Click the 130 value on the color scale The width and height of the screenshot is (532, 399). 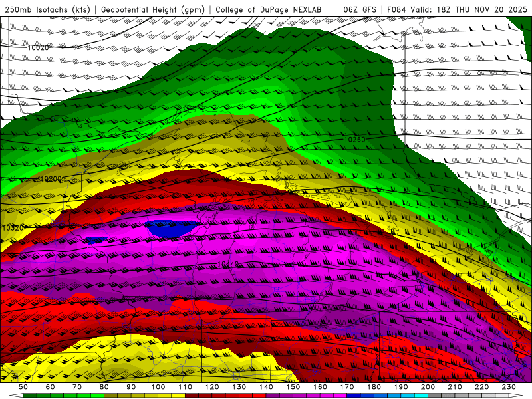[239, 387]
